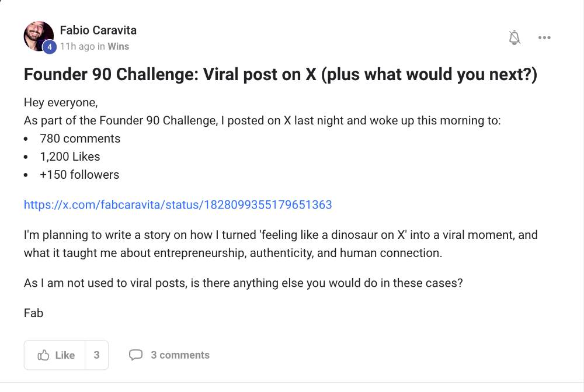
Task: Open the 3 comments section
Action: point(180,355)
